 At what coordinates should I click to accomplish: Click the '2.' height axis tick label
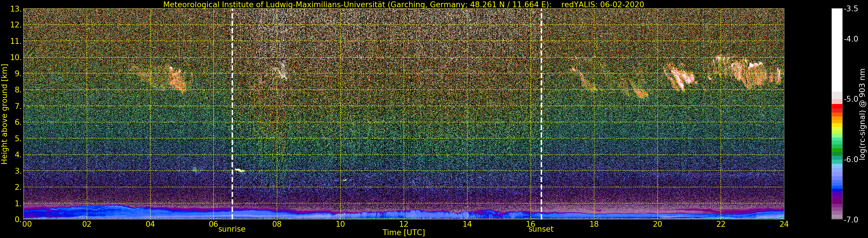pyautogui.click(x=18, y=187)
